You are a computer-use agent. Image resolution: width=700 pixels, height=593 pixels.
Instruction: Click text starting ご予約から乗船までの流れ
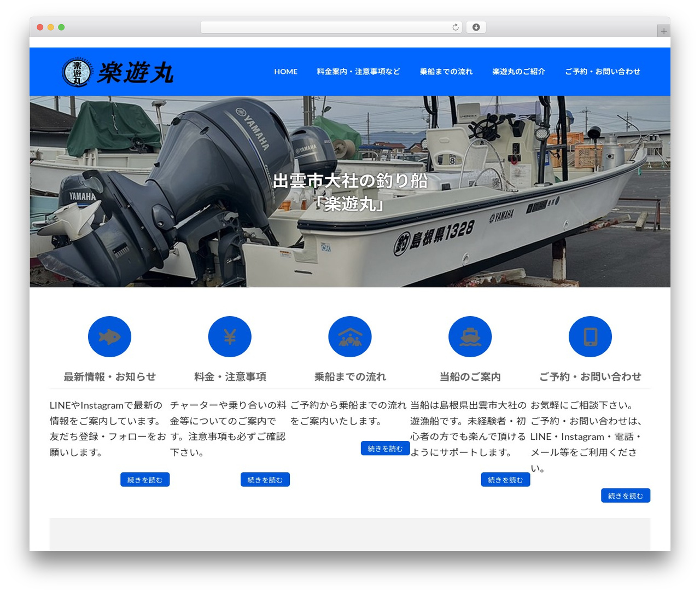click(x=348, y=413)
